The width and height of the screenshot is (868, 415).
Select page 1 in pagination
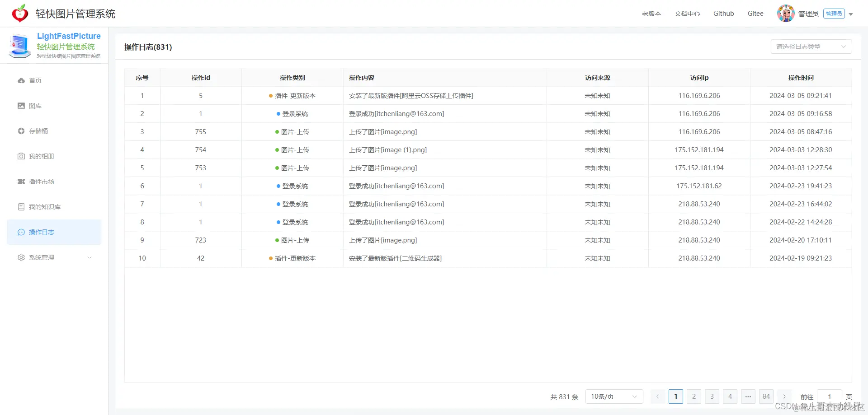tap(676, 396)
